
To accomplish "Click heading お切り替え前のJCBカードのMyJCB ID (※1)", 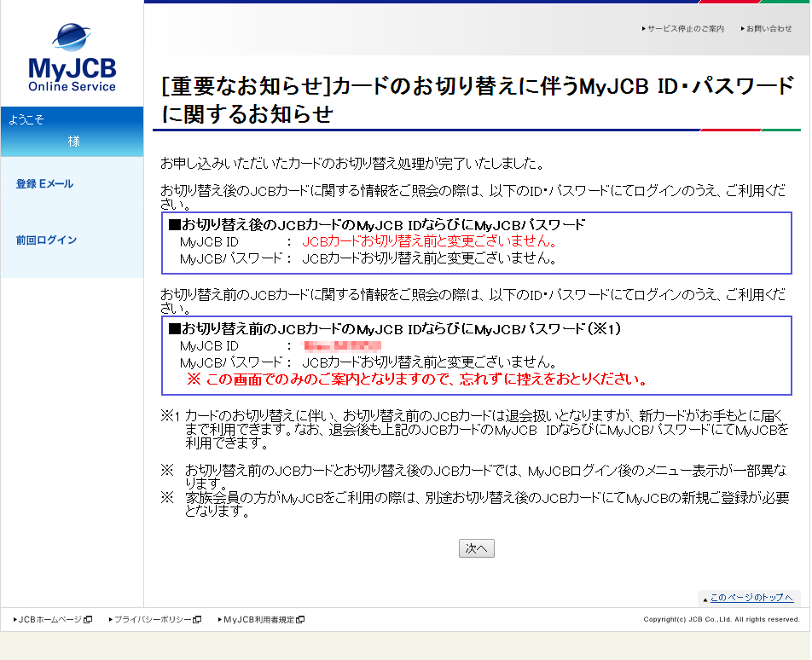I will click(x=395, y=328).
